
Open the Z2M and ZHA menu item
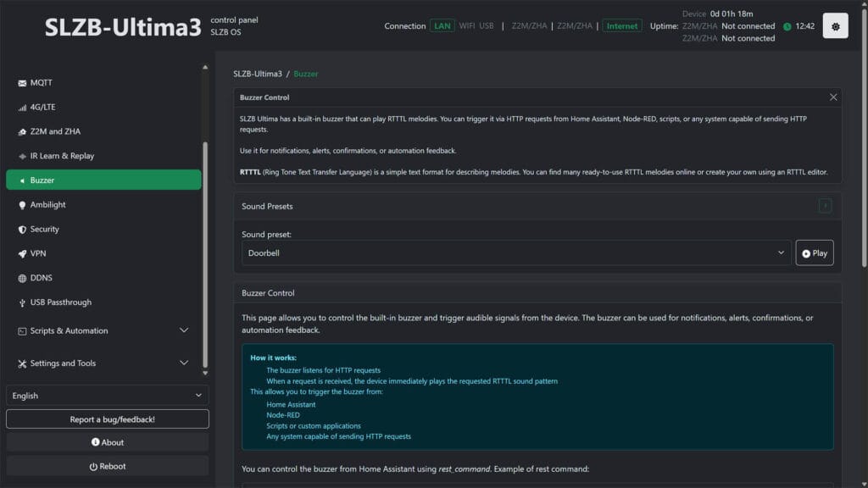[x=55, y=132]
